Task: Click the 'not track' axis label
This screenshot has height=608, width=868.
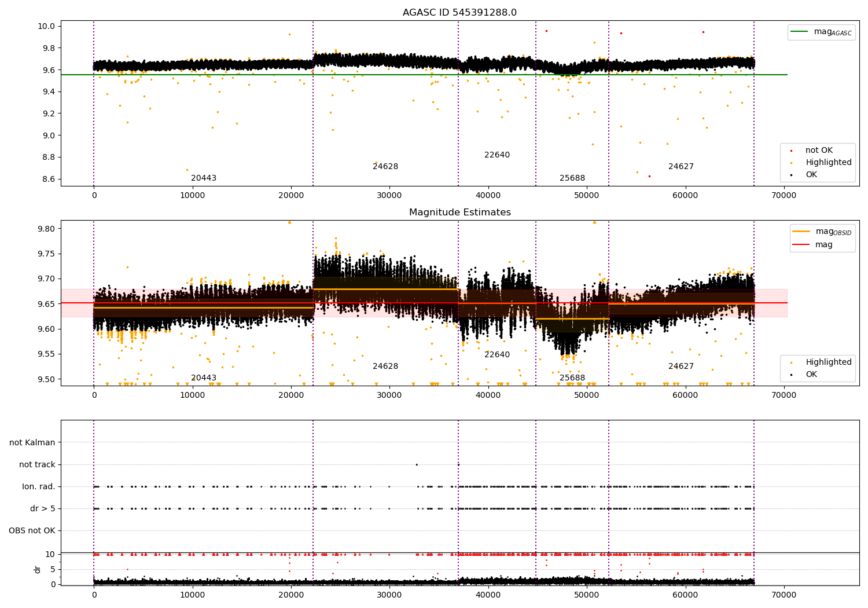Action: (37, 464)
